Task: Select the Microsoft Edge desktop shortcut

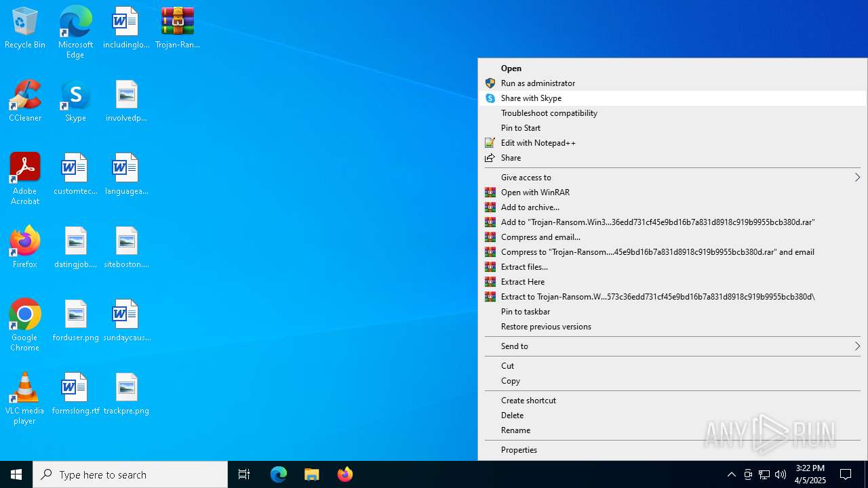Action: pos(75,32)
